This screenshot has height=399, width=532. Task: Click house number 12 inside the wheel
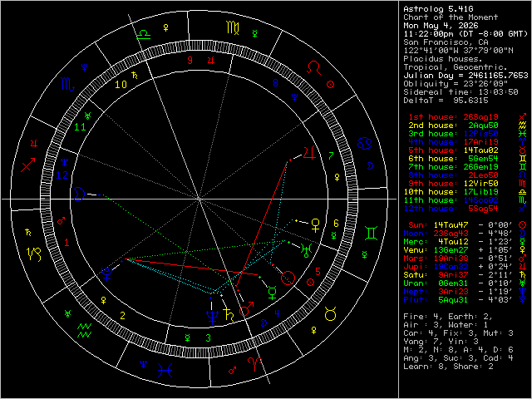coord(62,175)
